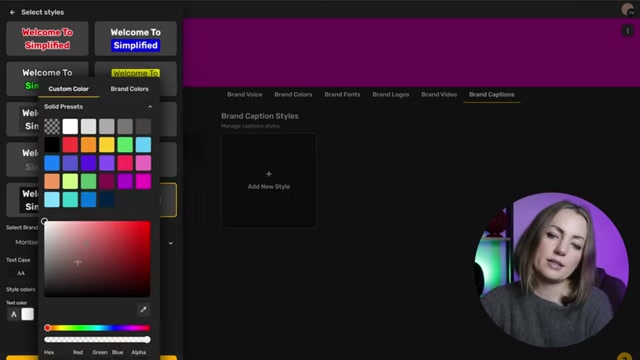Click the text color A icon
The height and width of the screenshot is (360, 640).
[13, 314]
